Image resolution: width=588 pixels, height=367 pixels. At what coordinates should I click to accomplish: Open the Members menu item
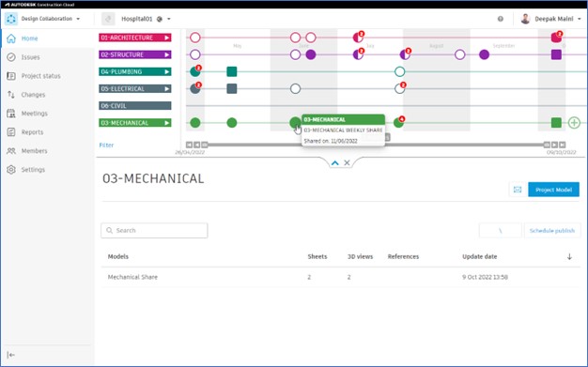(x=34, y=151)
